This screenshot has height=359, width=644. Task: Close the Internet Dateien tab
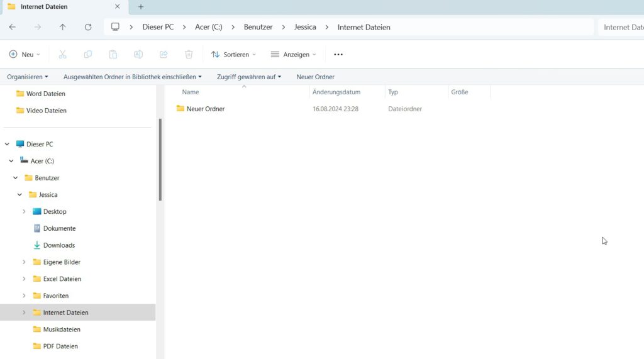(118, 6)
